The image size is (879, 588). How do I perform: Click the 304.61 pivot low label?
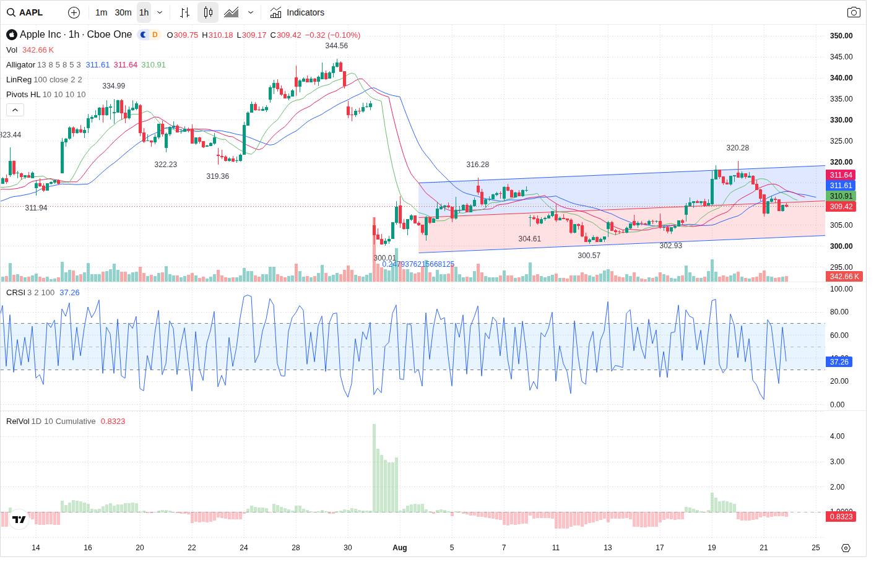coord(530,239)
